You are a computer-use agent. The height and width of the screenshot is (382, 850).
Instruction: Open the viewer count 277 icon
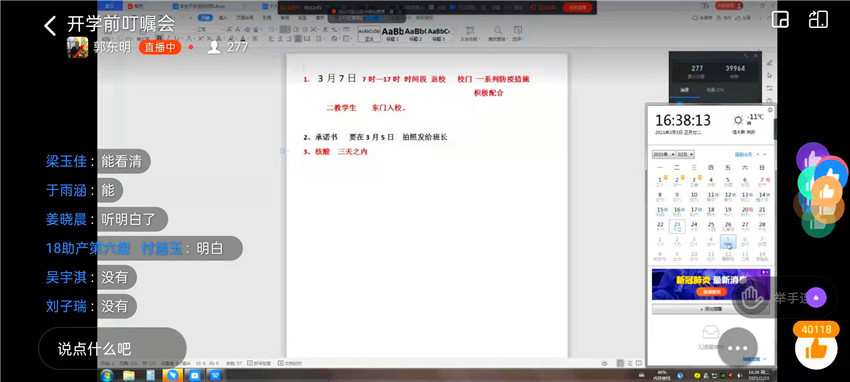coord(215,47)
